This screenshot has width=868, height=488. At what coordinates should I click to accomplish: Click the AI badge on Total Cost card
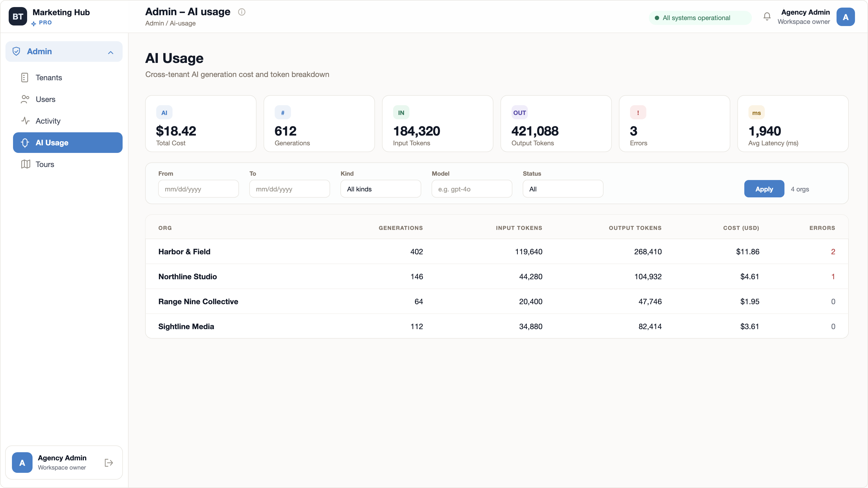click(164, 113)
